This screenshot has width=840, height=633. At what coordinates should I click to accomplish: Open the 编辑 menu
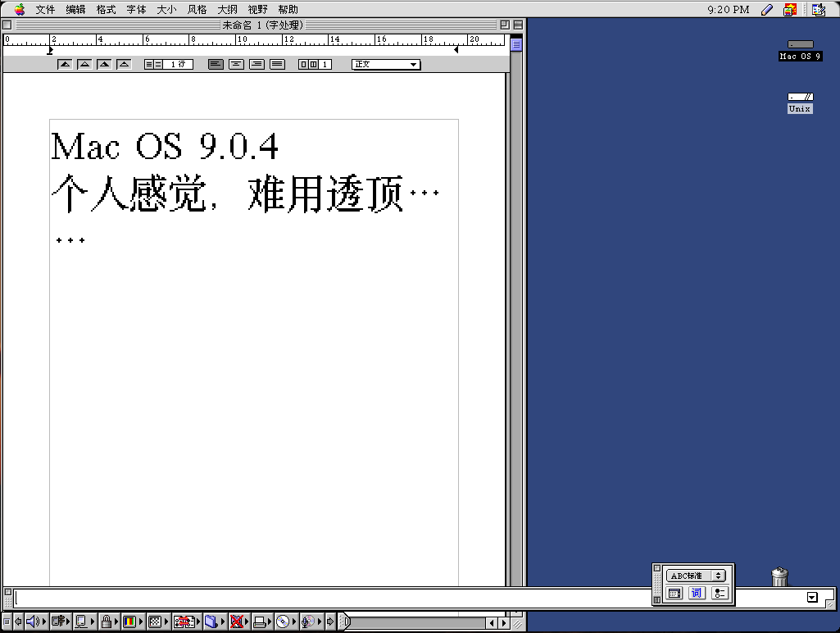pos(76,9)
